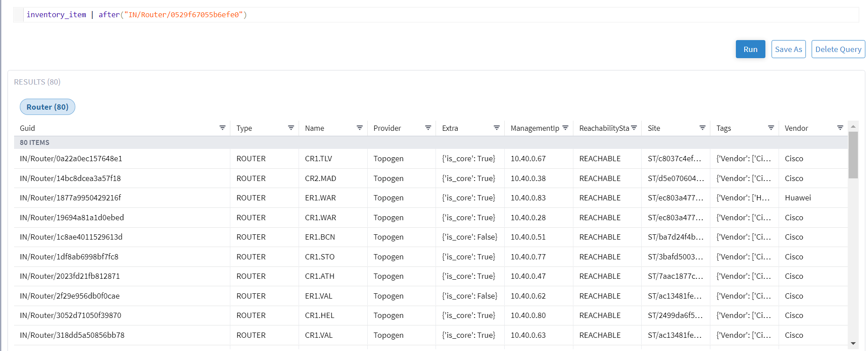The image size is (868, 351).
Task: Click site cell ST/d5e070604…
Action: 676,178
